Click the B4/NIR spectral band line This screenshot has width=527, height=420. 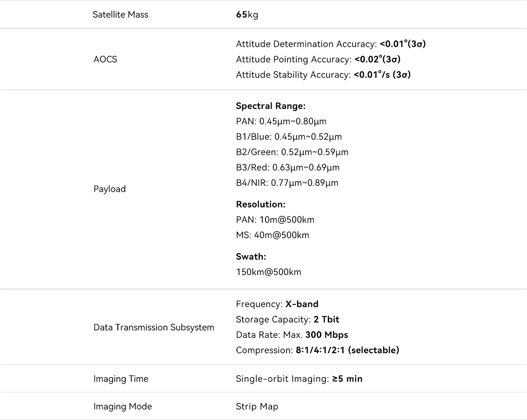pyautogui.click(x=287, y=183)
